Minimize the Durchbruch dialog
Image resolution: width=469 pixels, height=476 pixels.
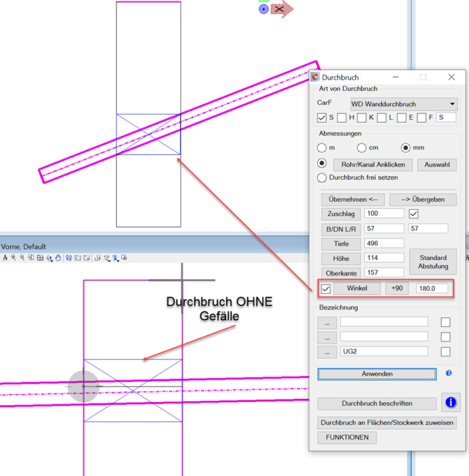point(396,77)
